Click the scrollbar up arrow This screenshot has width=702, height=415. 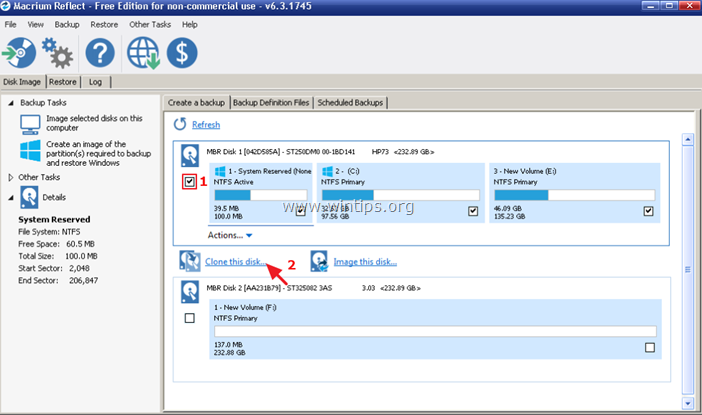(688, 140)
